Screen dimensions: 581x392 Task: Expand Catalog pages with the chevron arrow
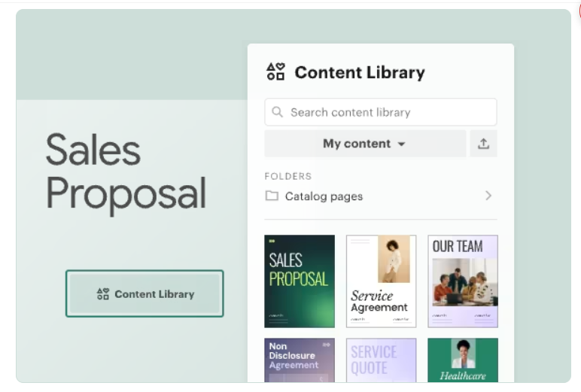pos(488,196)
